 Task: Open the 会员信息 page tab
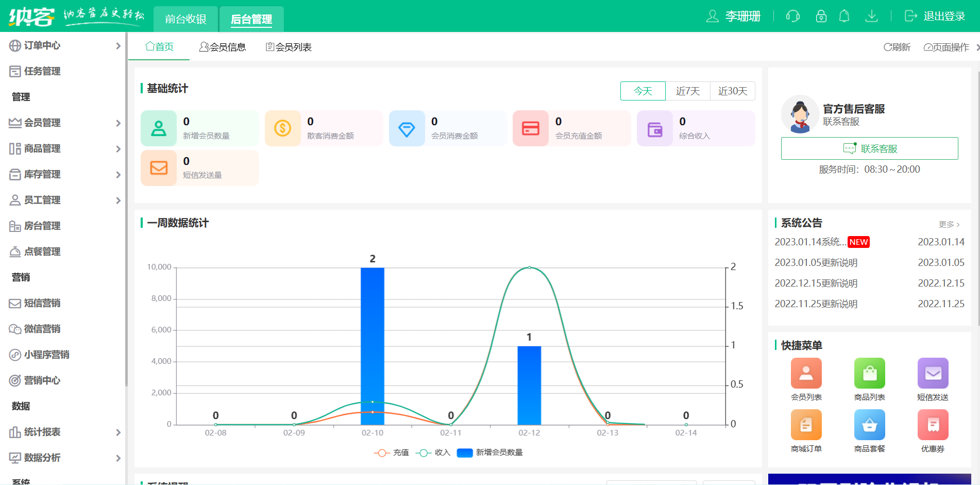[223, 47]
